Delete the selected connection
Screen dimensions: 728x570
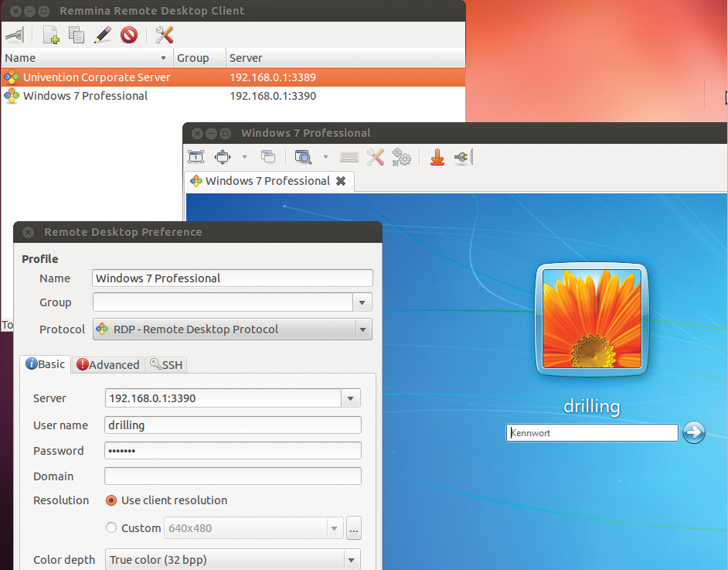click(128, 35)
